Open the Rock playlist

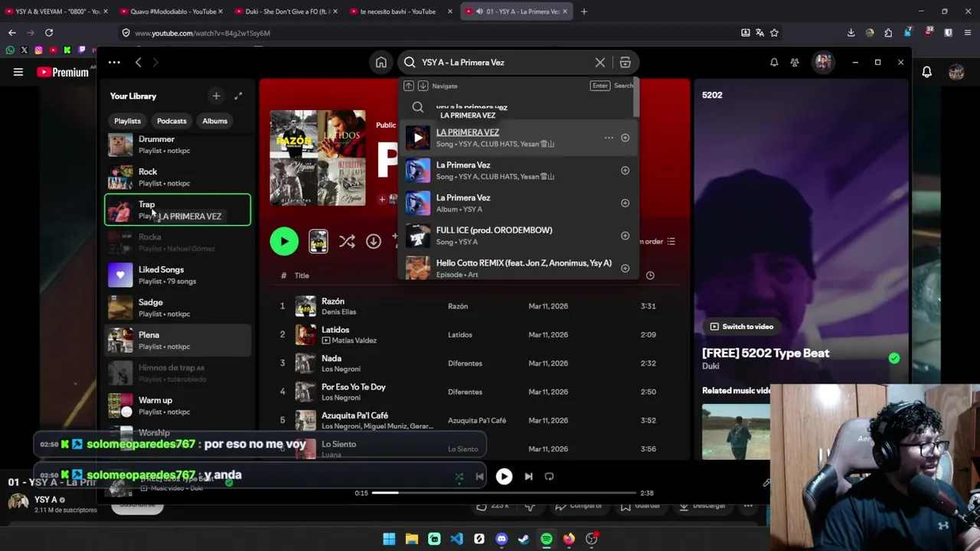click(x=178, y=178)
